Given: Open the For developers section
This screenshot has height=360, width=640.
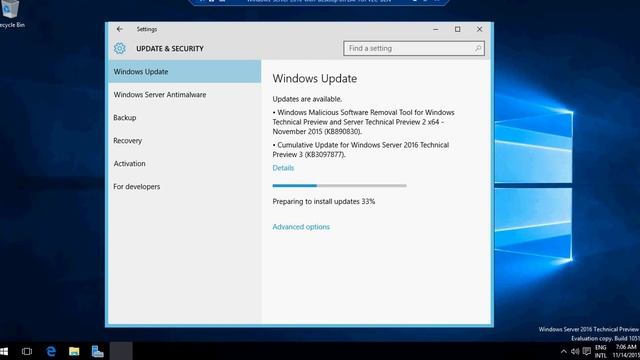Looking at the screenshot, I should [184, 187].
